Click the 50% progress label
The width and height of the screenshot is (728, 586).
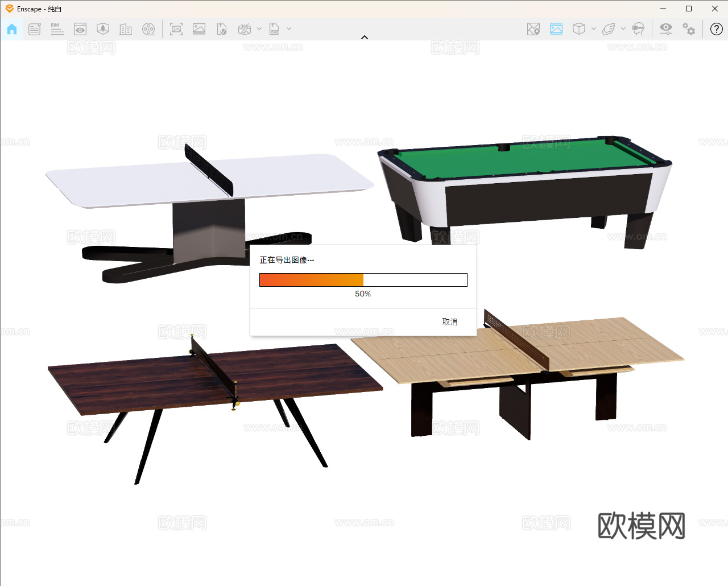pyautogui.click(x=363, y=294)
